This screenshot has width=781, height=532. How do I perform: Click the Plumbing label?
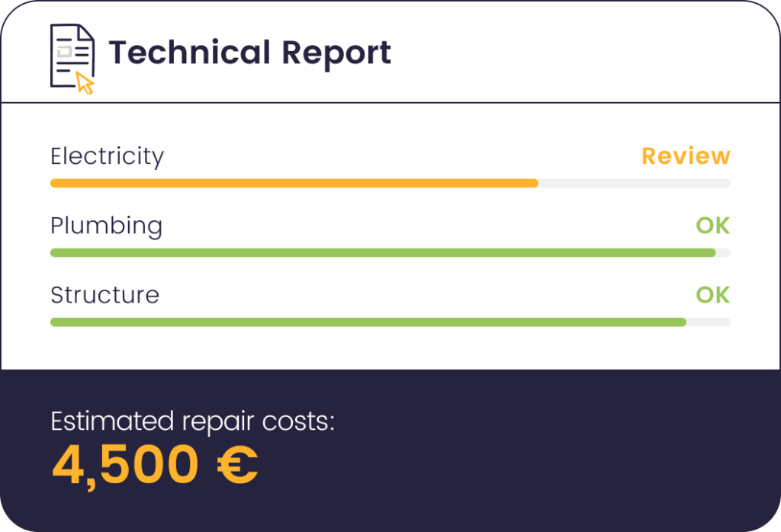coord(107,226)
